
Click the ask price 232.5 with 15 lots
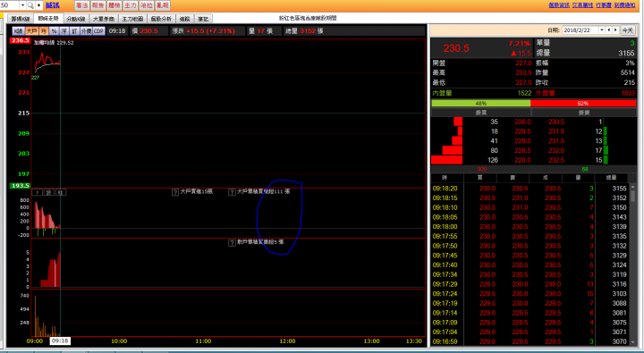556,160
